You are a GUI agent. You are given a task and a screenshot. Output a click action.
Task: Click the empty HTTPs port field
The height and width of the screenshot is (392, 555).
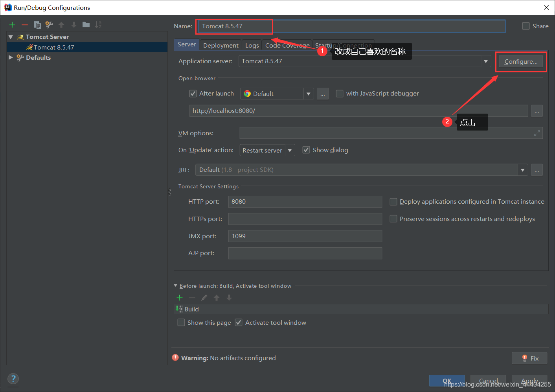[305, 219]
